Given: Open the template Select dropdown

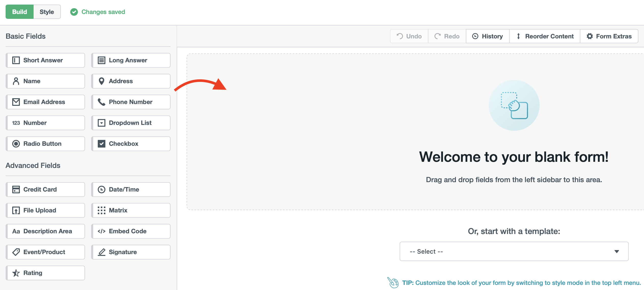Looking at the screenshot, I should (514, 251).
